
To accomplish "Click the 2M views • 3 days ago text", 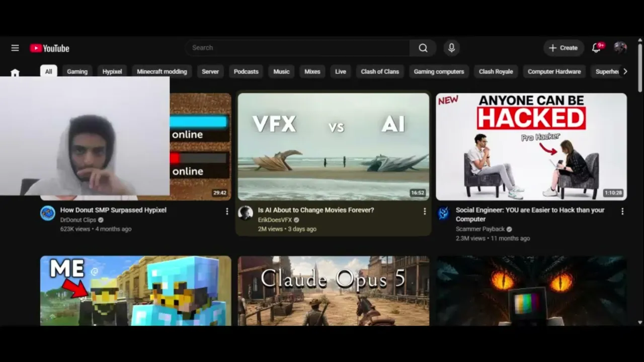I will click(287, 229).
